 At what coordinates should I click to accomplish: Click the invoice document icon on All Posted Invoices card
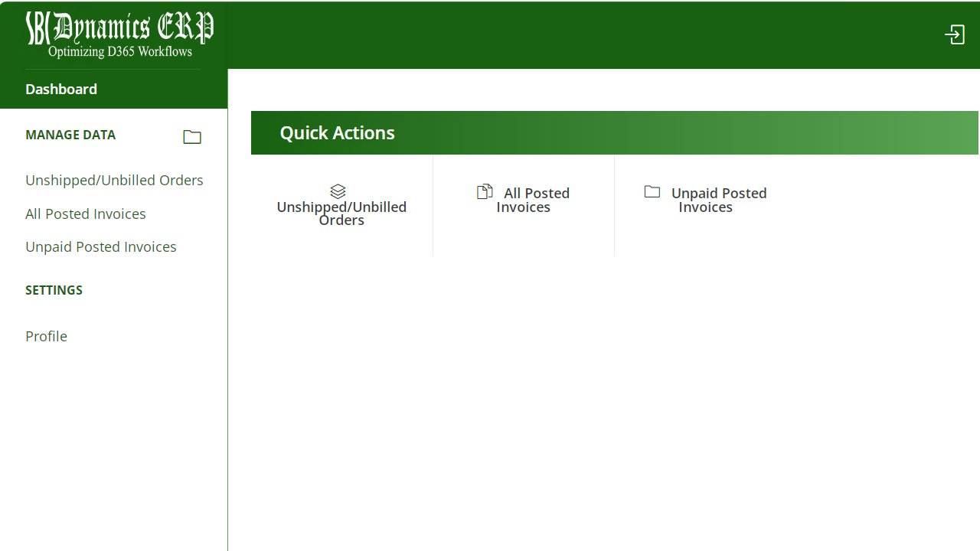tap(485, 191)
